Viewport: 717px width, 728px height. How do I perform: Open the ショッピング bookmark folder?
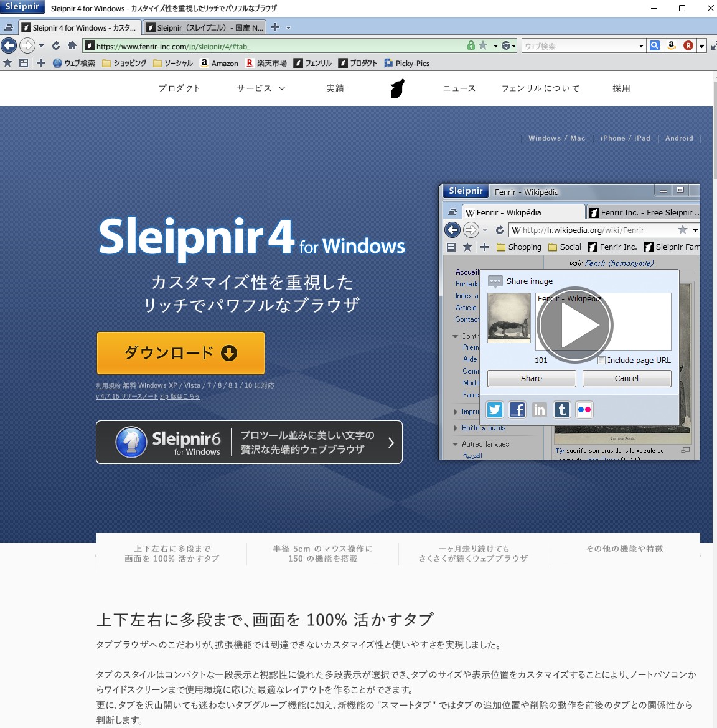coord(124,63)
